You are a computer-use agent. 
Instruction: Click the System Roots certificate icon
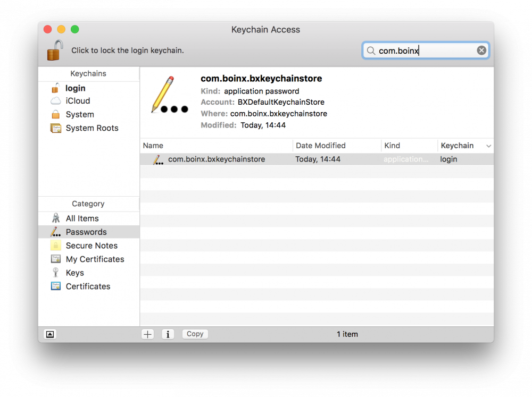click(x=56, y=128)
